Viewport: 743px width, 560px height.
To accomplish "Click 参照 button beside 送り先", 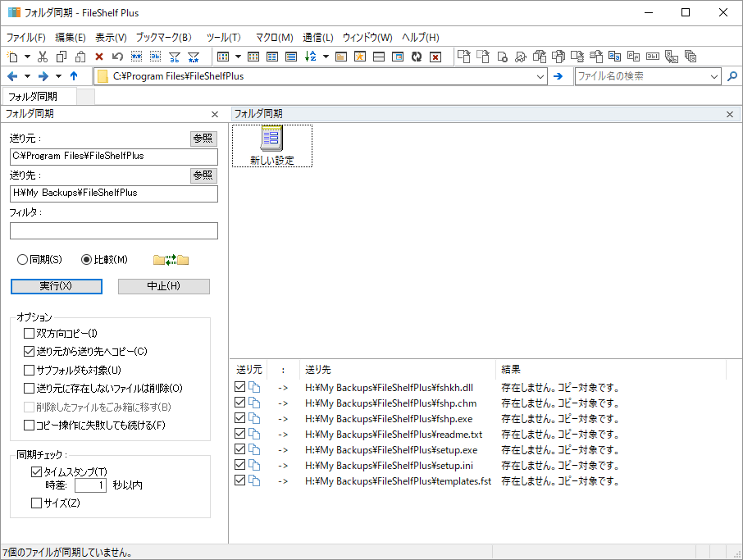I will coord(203,175).
